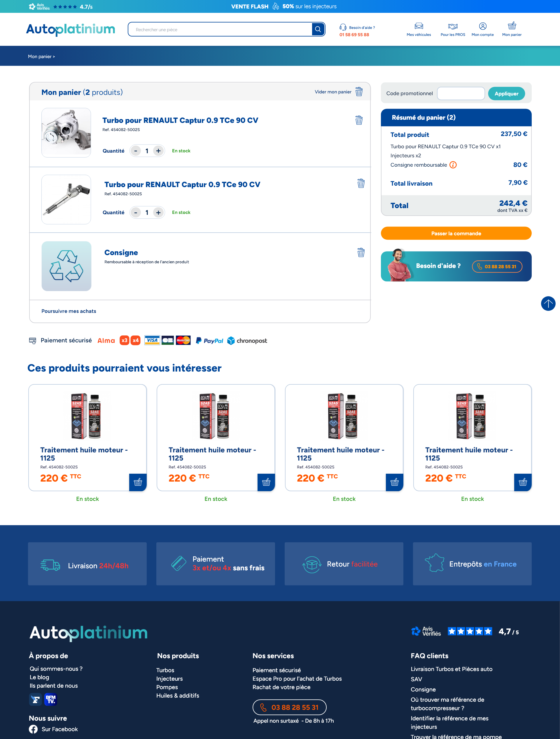Open Mon compte user icon
Viewport: 560px width, 739px height.
pos(482,26)
